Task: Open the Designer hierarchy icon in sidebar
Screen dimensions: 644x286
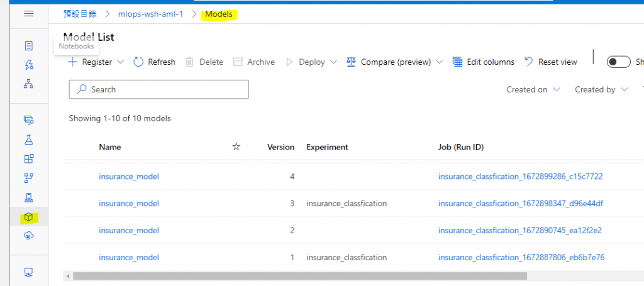Action: 28,83
